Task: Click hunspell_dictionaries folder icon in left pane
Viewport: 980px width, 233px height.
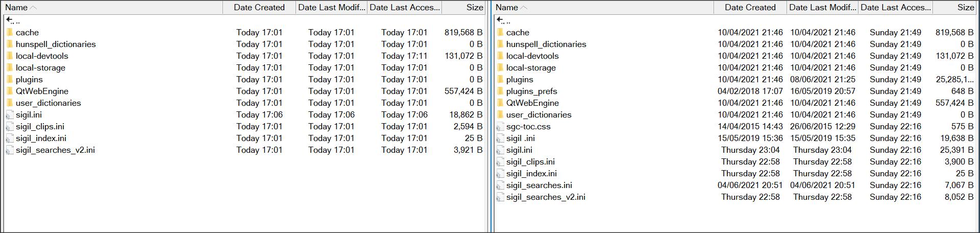Action: pyautogui.click(x=10, y=44)
